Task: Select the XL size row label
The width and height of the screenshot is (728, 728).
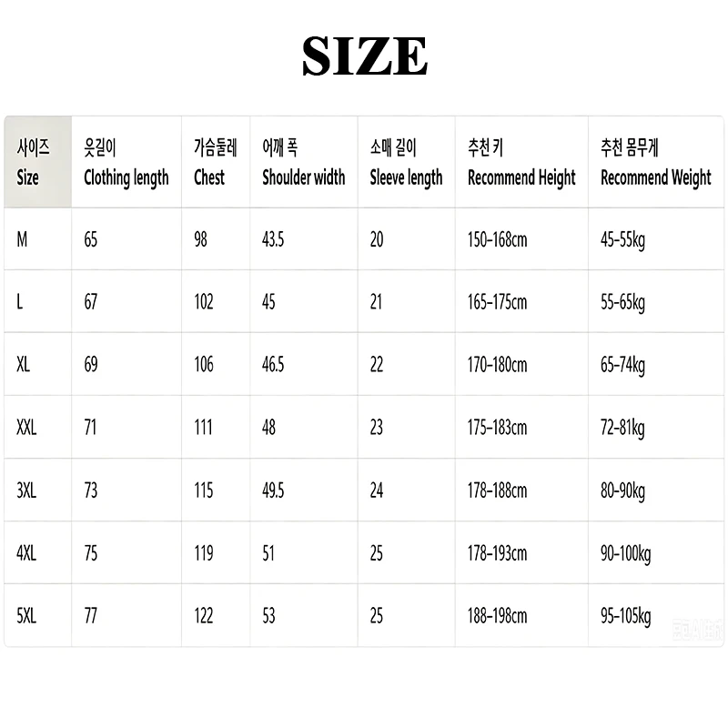Action: [x=24, y=365]
